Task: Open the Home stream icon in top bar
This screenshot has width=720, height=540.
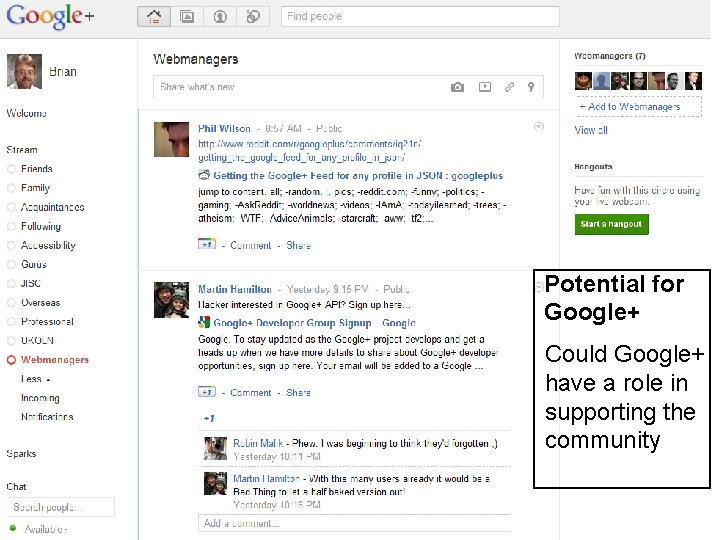Action: [x=154, y=17]
